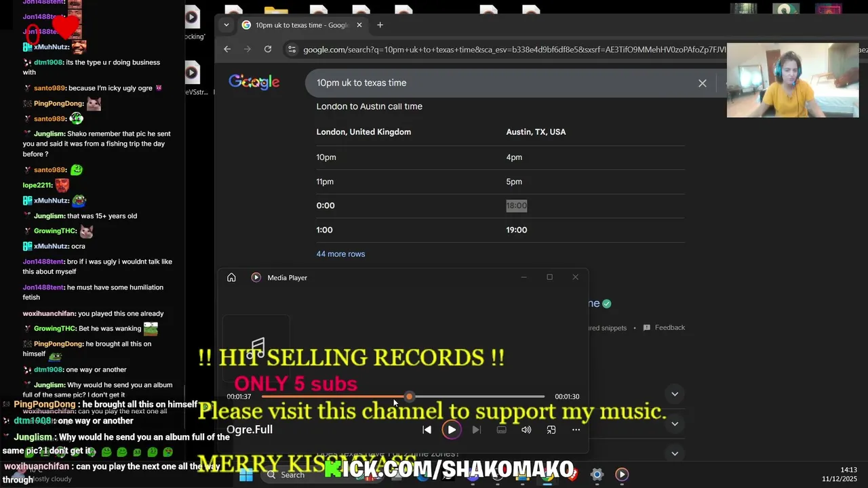Click woxihuanchifan 'you played this one already'
868x488 pixels.
93,314
